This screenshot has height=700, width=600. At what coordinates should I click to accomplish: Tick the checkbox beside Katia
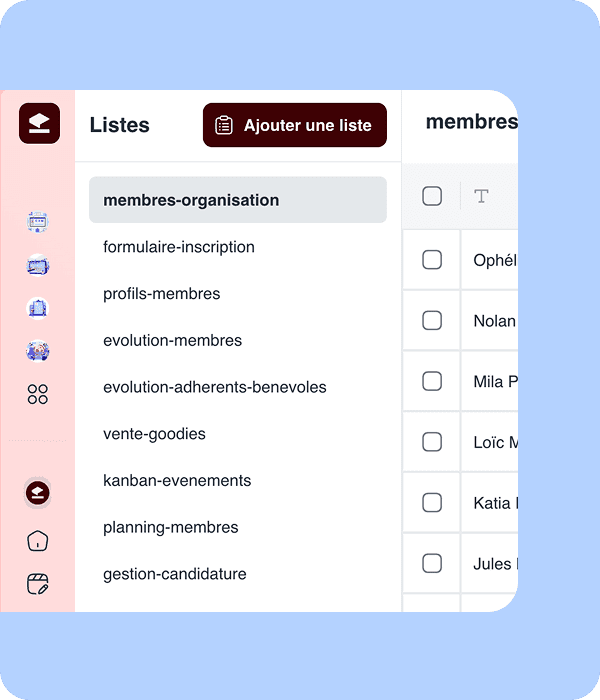coord(432,503)
